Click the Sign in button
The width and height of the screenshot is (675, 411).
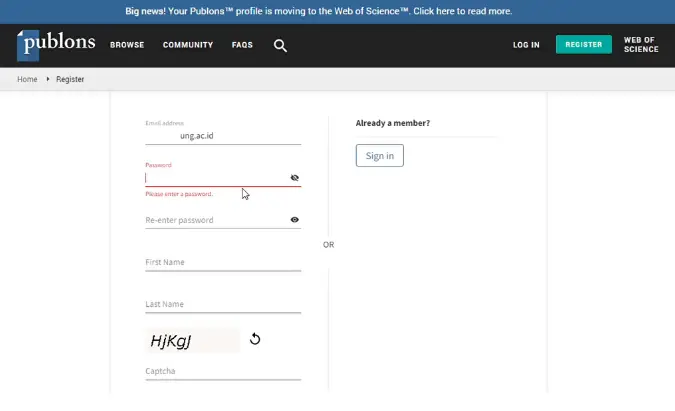coord(379,156)
